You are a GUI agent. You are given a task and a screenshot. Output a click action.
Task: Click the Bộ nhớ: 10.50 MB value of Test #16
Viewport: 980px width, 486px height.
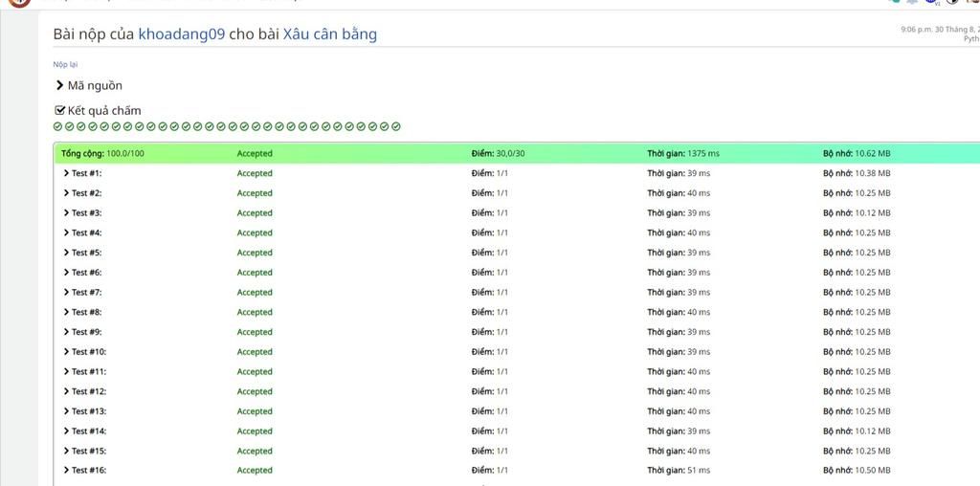(x=857, y=471)
